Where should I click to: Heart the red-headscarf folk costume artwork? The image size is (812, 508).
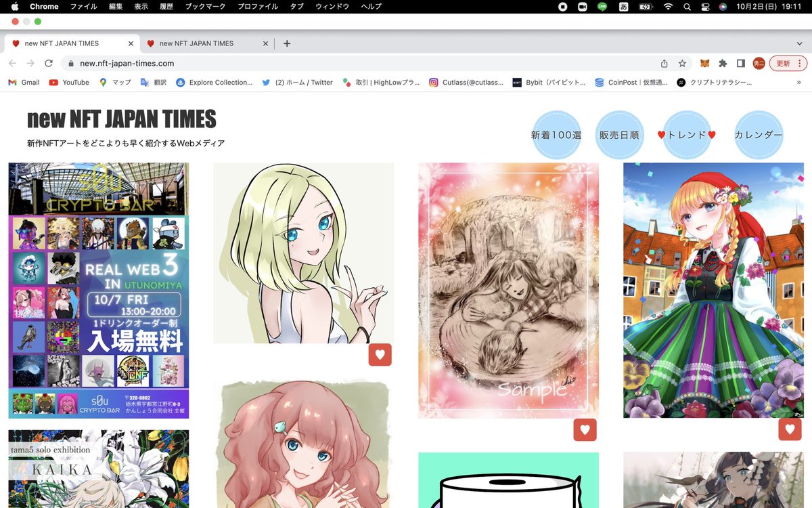pyautogui.click(x=790, y=429)
